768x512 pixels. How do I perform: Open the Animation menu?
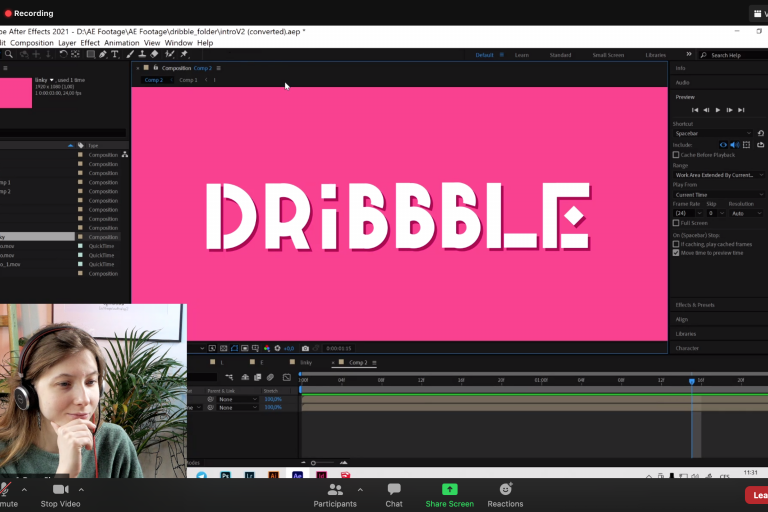[x=121, y=43]
